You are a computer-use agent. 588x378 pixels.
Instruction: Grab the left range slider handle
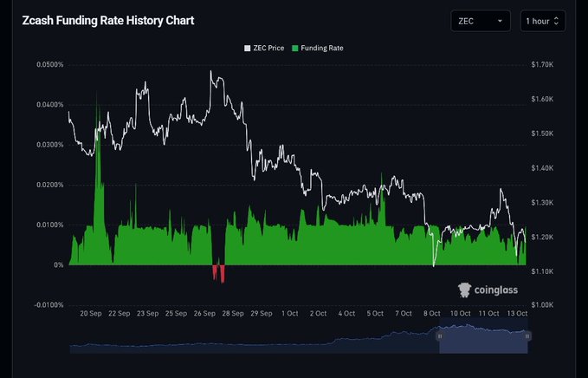pos(440,336)
